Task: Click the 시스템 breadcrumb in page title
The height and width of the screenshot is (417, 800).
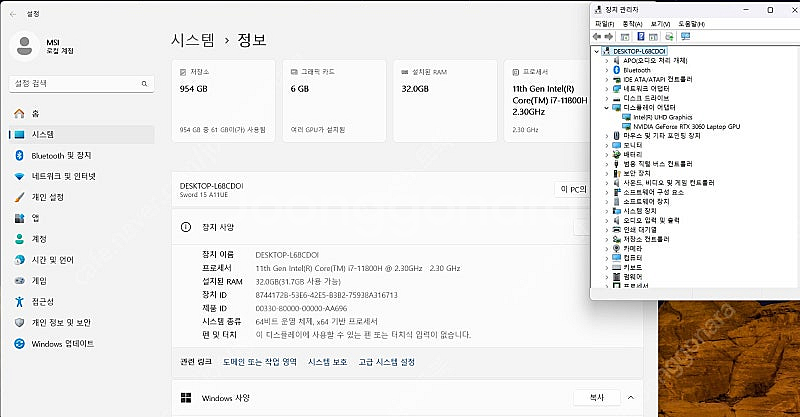Action: click(x=193, y=40)
